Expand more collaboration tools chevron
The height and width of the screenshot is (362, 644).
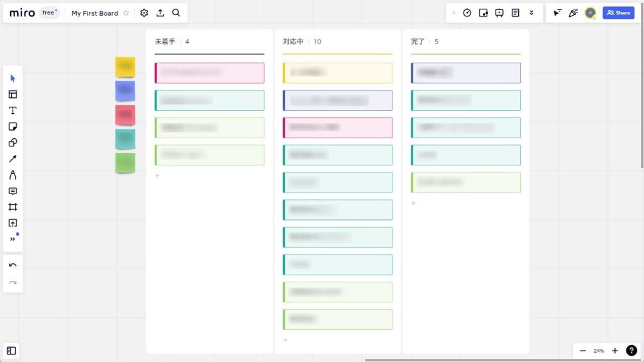point(531,13)
